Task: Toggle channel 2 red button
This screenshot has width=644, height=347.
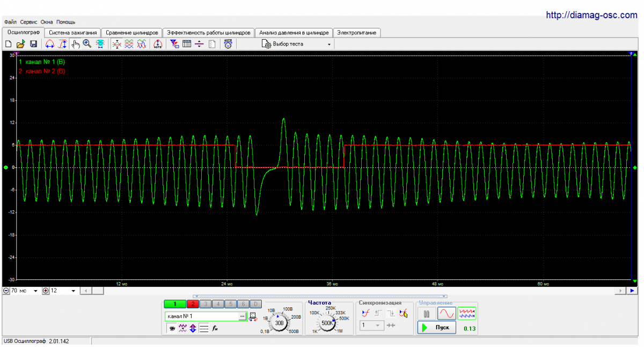Action: pos(193,304)
